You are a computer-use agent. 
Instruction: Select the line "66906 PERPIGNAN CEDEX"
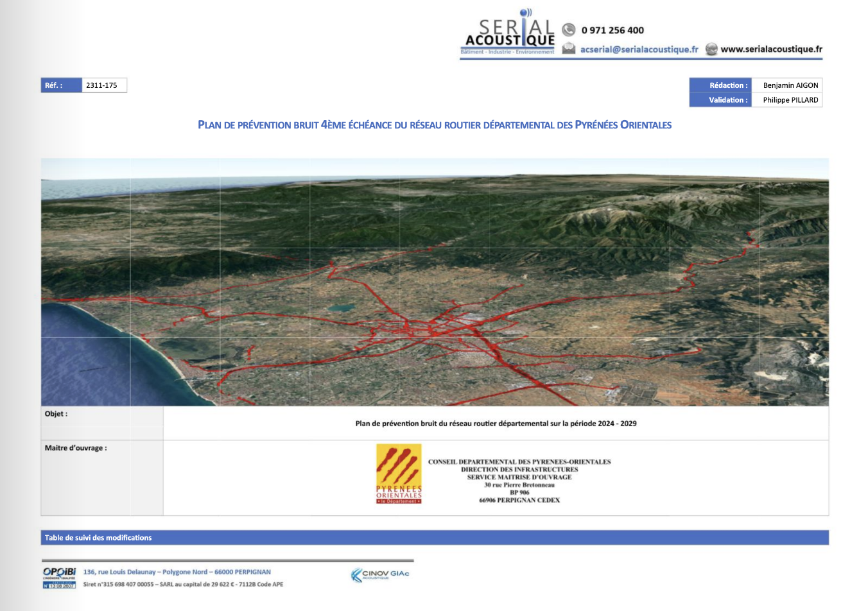[x=519, y=501]
